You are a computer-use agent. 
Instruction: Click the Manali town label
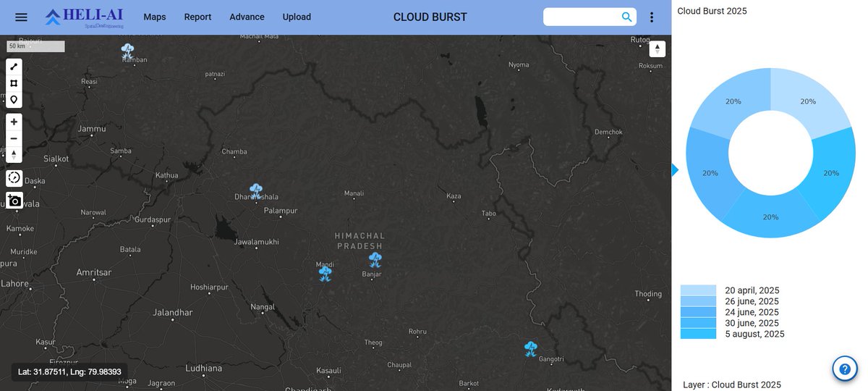pos(354,193)
